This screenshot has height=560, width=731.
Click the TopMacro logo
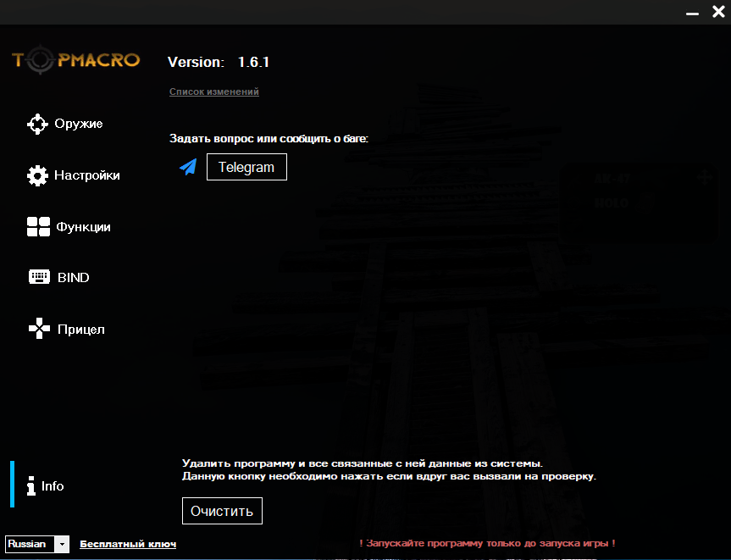point(75,61)
